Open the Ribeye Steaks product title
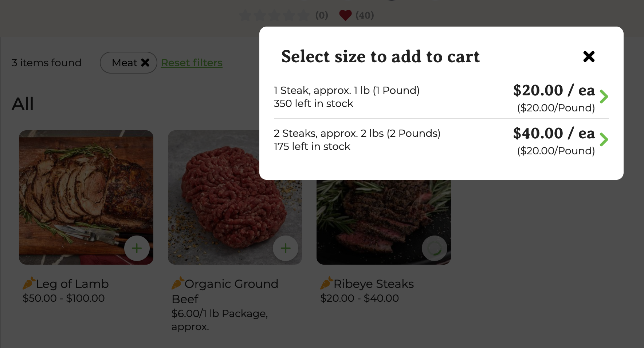The width and height of the screenshot is (644, 348). pyautogui.click(x=373, y=284)
